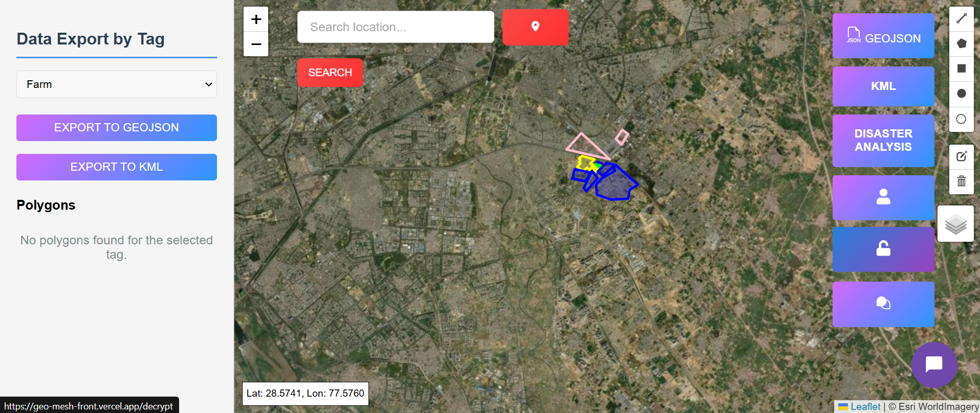Click Export to KML button

117,167
